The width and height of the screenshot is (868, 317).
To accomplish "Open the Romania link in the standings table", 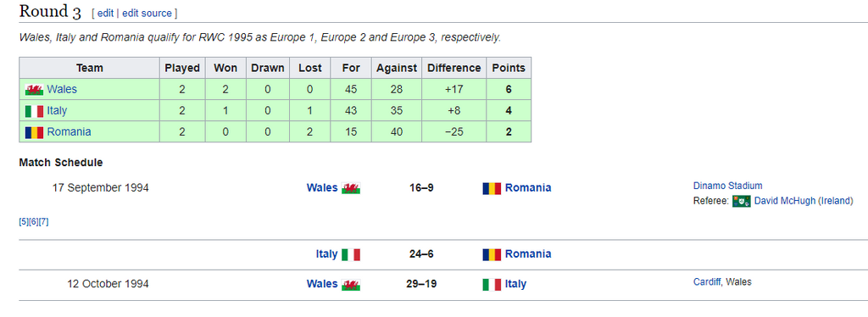I will (70, 131).
